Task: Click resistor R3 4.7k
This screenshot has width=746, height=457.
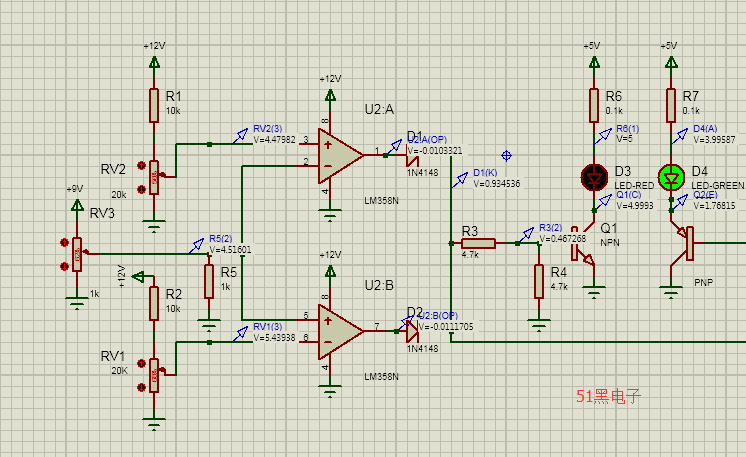Action: (478, 243)
